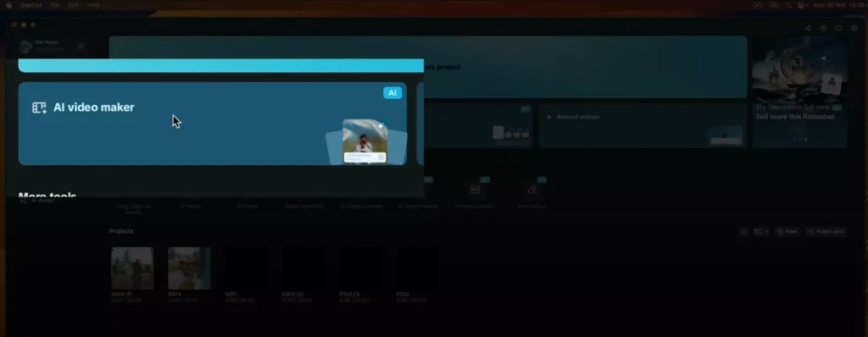Screen dimensions: 868x337
Task: Open project 0302 (1) thumbnail
Action: click(360, 268)
